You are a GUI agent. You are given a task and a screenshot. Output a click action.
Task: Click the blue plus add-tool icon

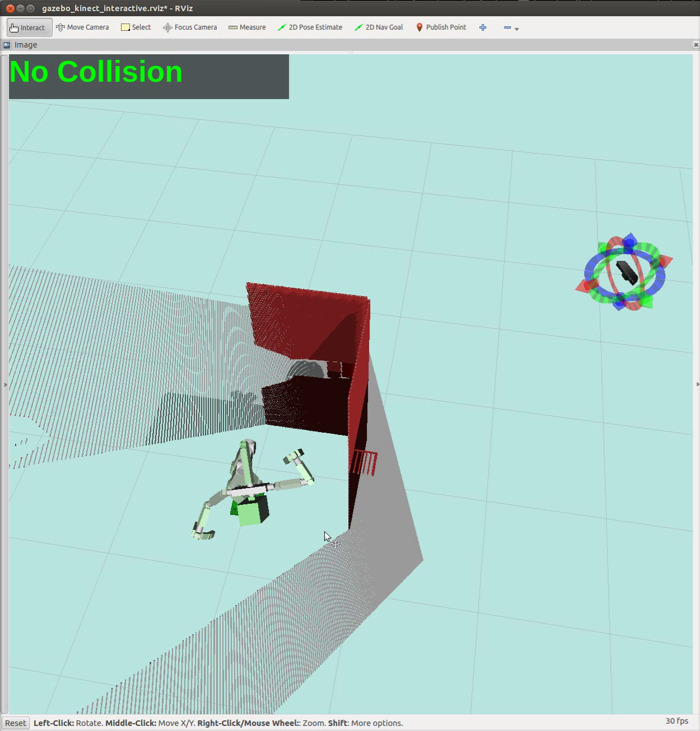[483, 27]
